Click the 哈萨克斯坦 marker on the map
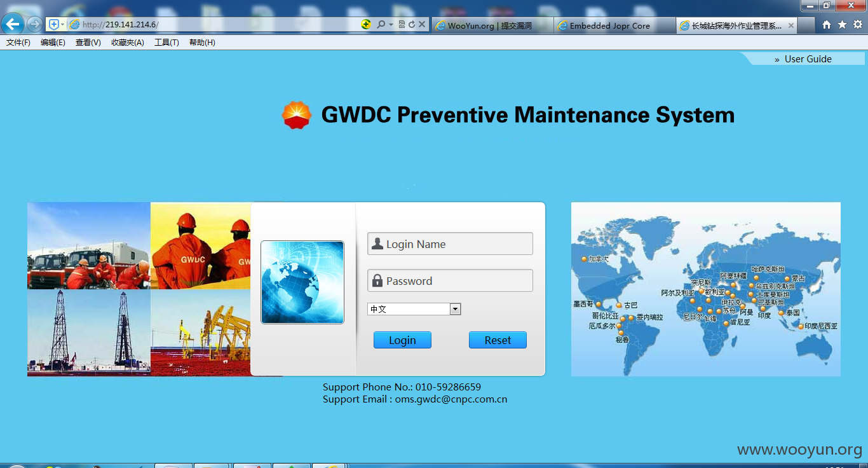The height and width of the screenshot is (468, 868). [756, 278]
